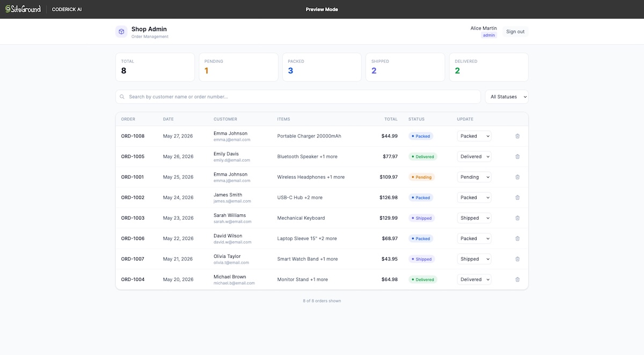This screenshot has width=644, height=355.
Task: Click the 8 of 8 orders shown text
Action: 322,301
